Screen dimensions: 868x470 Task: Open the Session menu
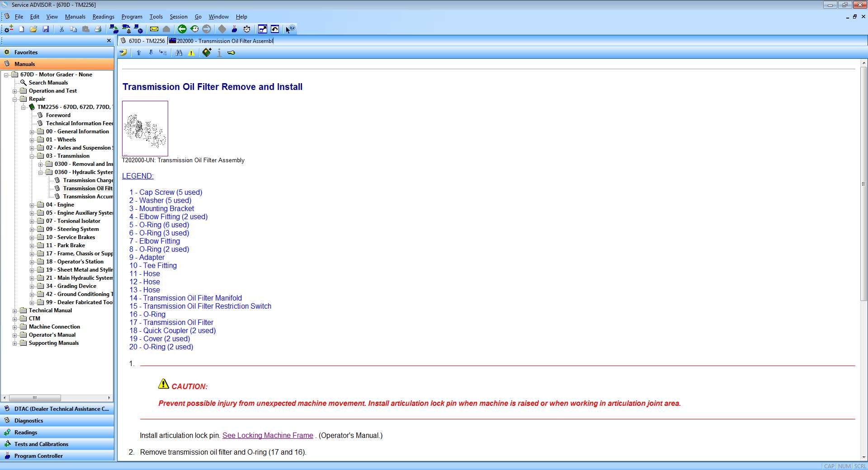tap(179, 17)
